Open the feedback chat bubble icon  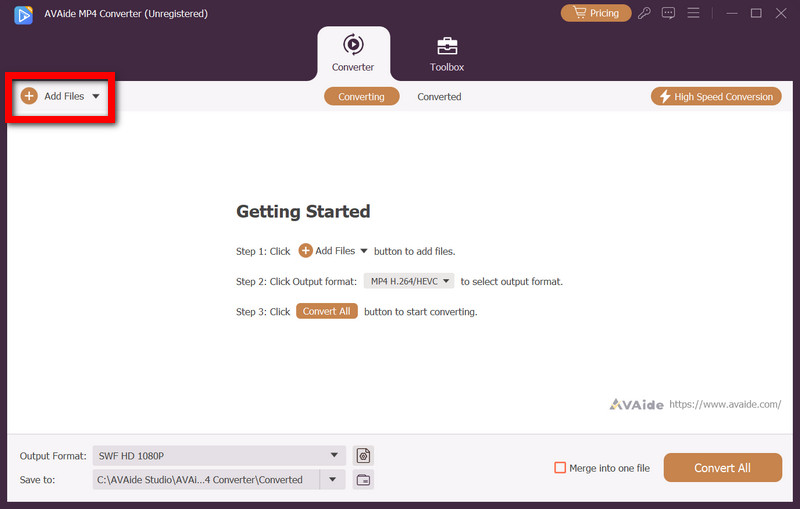[669, 13]
